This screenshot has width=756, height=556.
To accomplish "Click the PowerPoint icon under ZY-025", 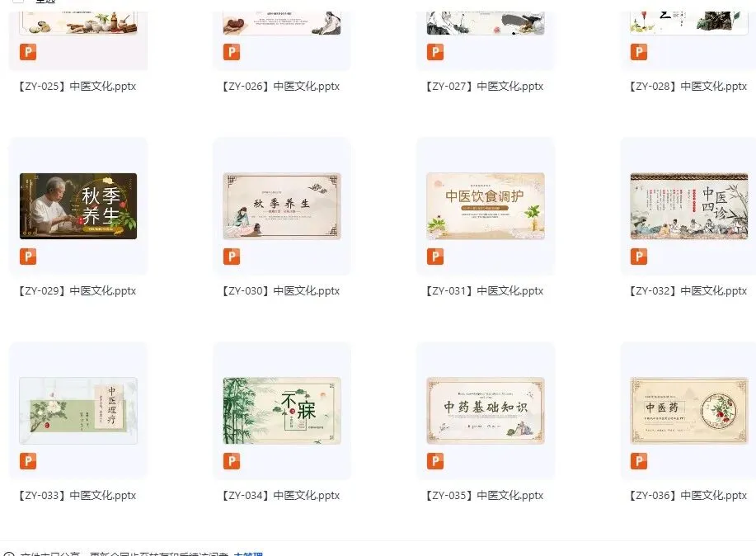I will click(28, 52).
